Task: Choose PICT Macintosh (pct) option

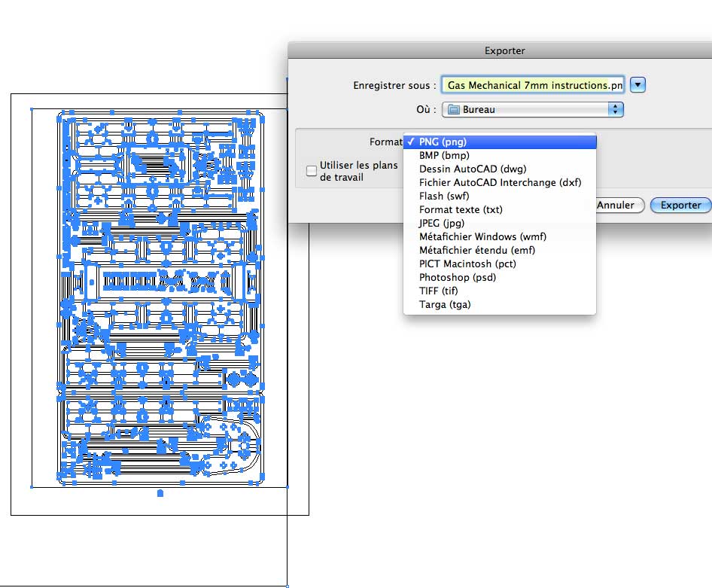Action: [500, 264]
